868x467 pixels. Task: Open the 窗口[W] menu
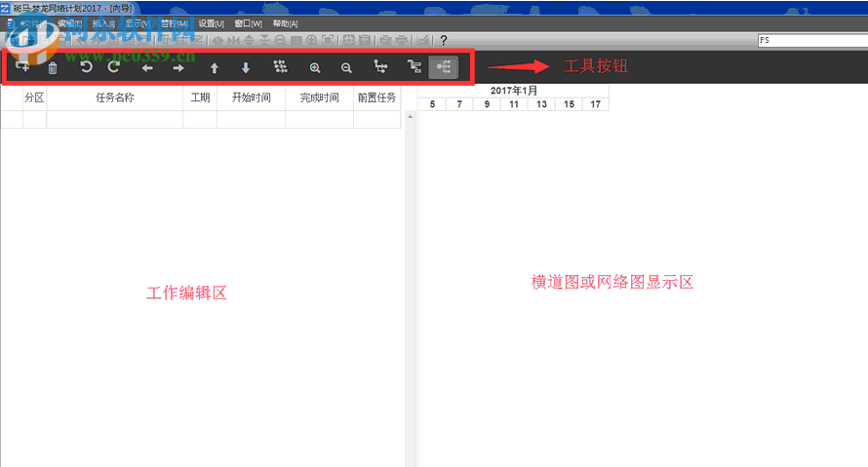pos(248,23)
